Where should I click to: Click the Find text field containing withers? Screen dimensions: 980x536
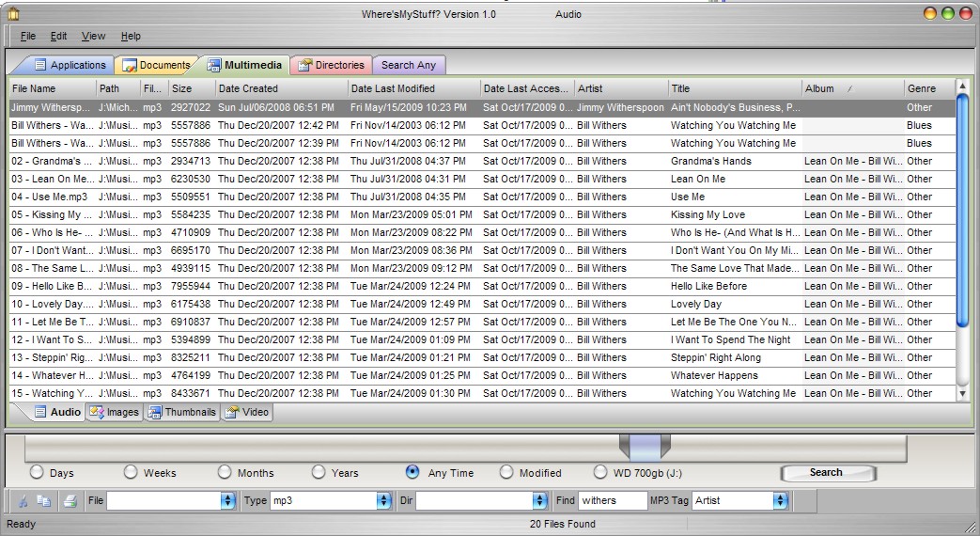(613, 500)
